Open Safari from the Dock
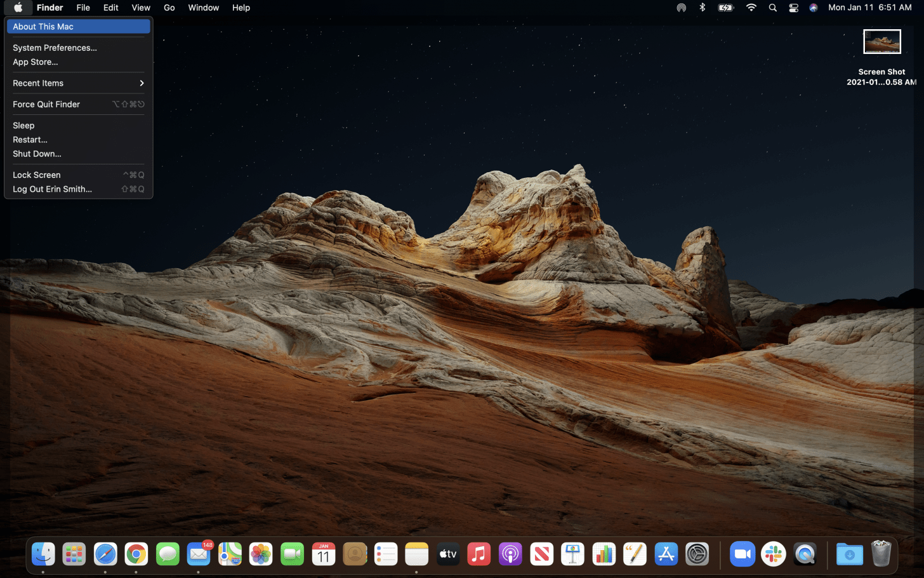Screen dimensions: 924x578 (105, 554)
